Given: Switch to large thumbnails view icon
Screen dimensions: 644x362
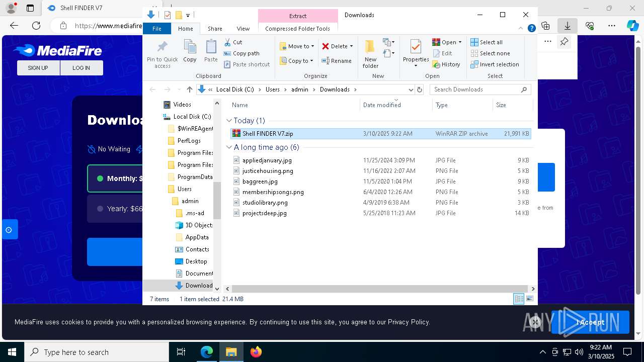Looking at the screenshot, I should 529,299.
